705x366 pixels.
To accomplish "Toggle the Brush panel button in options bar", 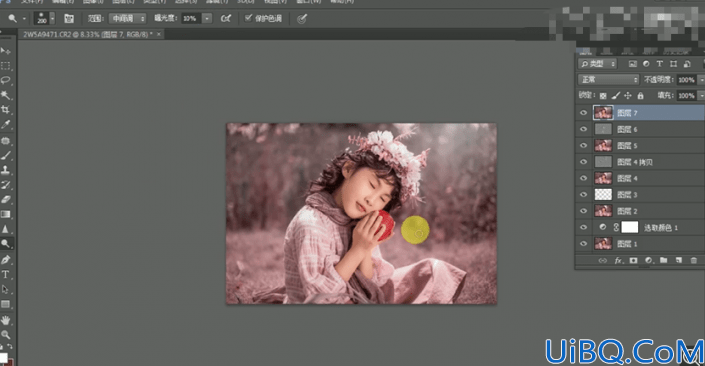I will 69,18.
